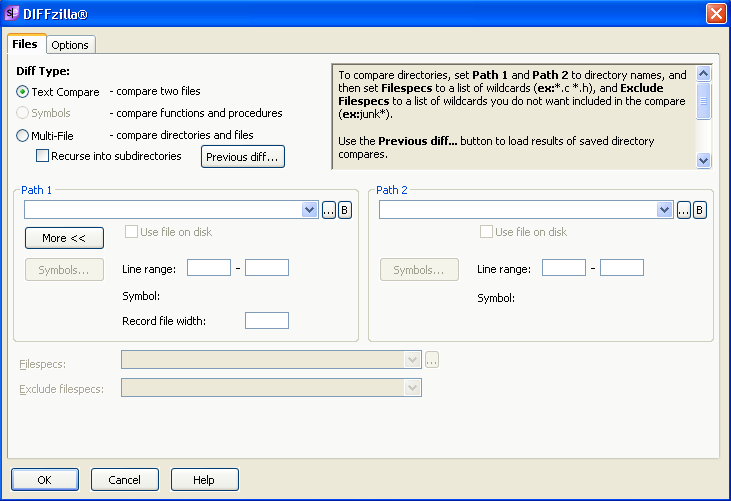The width and height of the screenshot is (731, 501).
Task: Click the Record file width field
Action: [x=267, y=321]
